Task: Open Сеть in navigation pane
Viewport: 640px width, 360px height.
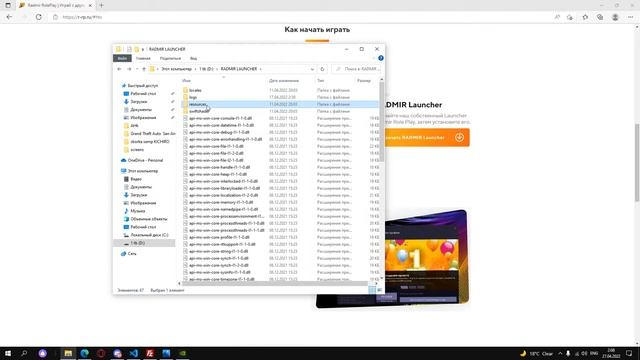Action: (132, 253)
